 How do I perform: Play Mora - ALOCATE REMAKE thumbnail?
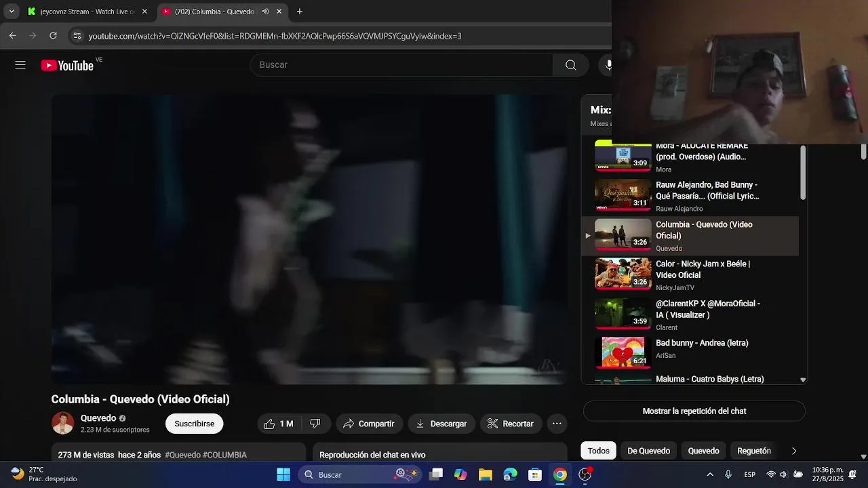pos(623,157)
